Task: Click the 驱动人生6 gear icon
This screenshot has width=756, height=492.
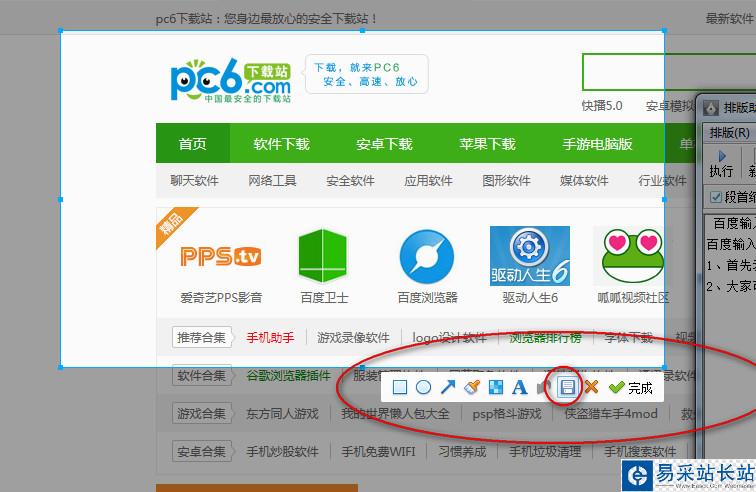Action: (530, 256)
